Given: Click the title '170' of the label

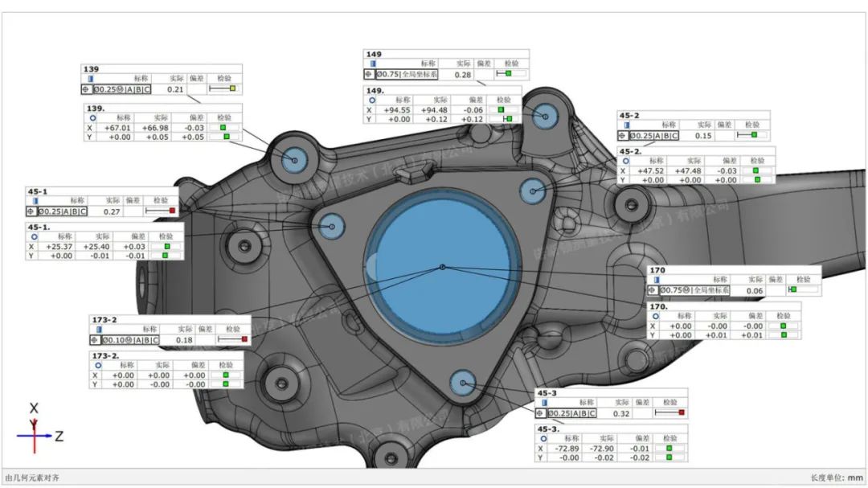Looking at the screenshot, I should pyautogui.click(x=657, y=270).
